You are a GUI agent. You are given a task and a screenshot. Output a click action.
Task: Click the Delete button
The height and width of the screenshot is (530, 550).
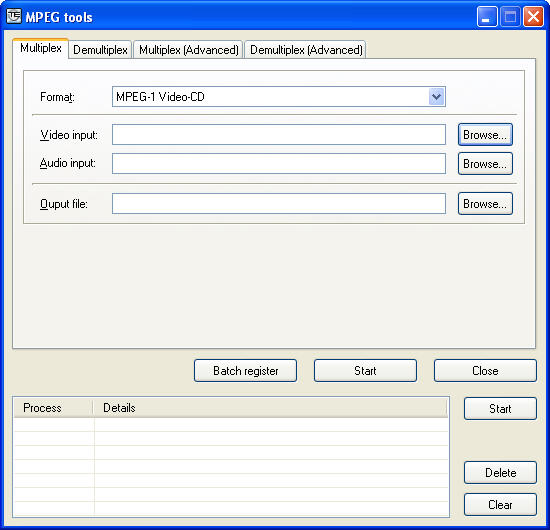500,472
